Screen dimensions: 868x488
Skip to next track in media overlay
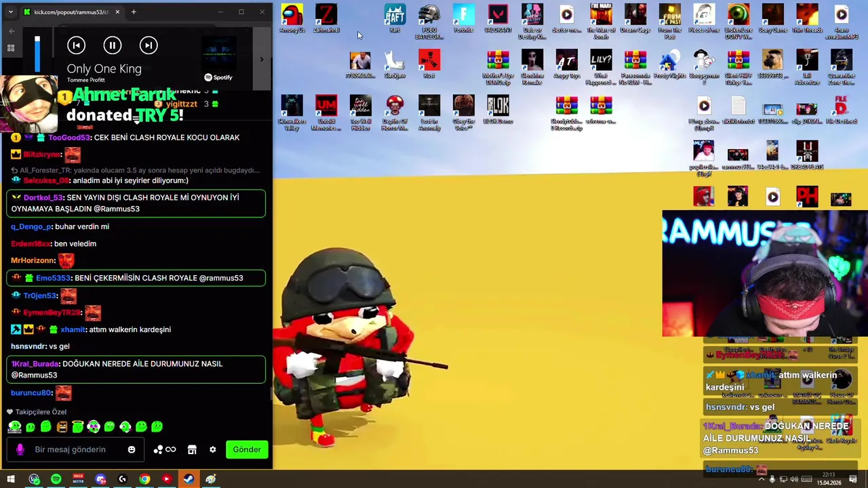tap(149, 45)
